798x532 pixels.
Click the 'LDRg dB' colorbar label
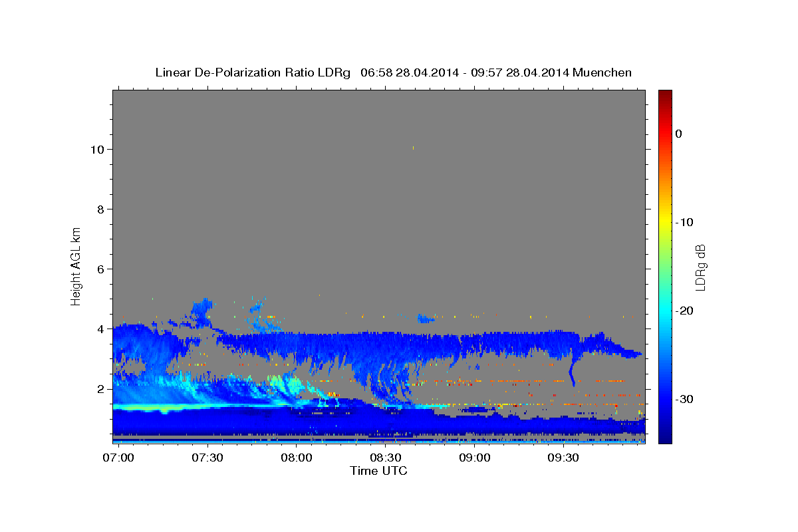(x=700, y=267)
